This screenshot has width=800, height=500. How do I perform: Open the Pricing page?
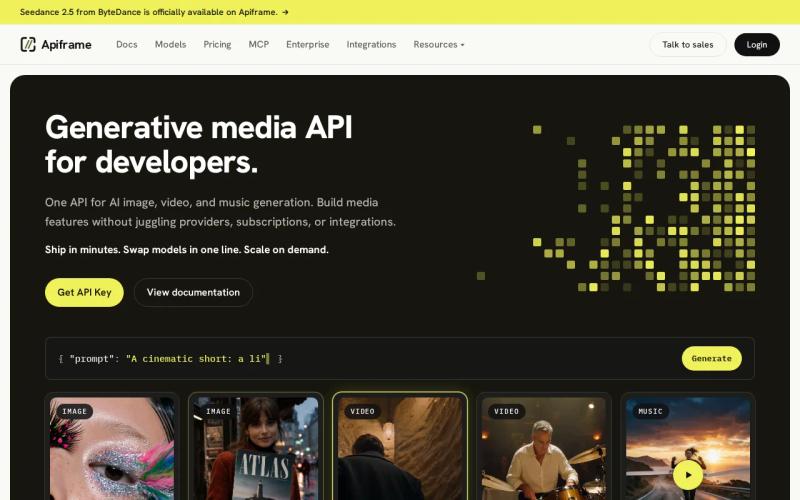pyautogui.click(x=217, y=44)
